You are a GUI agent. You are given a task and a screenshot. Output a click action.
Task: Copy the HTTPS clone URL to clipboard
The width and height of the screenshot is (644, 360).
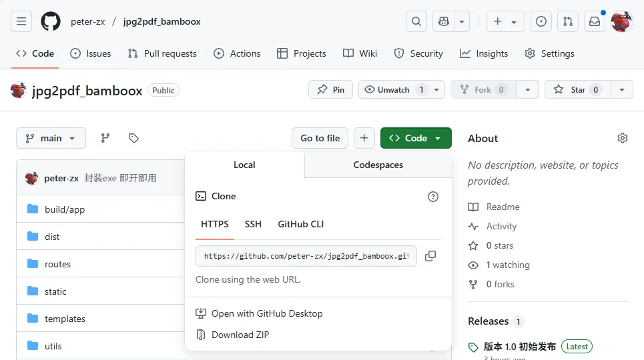pyautogui.click(x=430, y=256)
